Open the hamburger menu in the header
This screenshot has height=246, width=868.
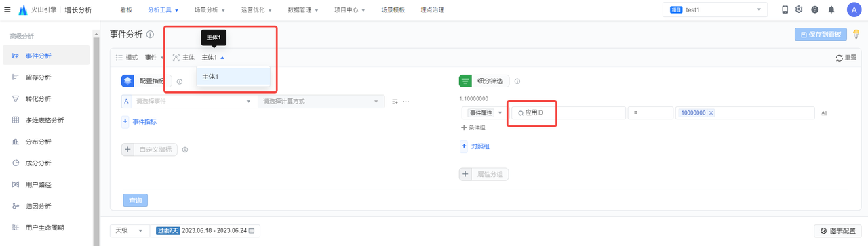point(7,10)
